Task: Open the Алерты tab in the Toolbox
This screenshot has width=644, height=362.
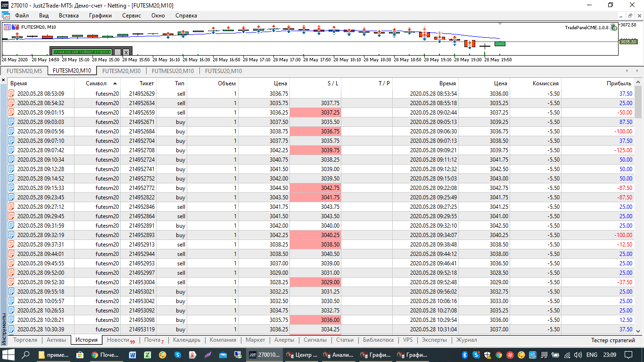Action: pyautogui.click(x=284, y=340)
